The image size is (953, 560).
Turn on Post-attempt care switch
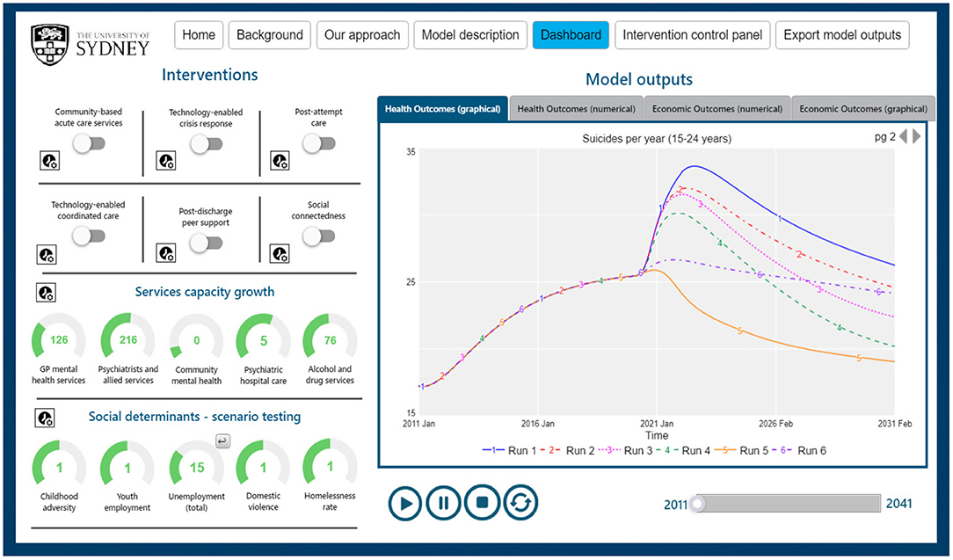[x=319, y=143]
